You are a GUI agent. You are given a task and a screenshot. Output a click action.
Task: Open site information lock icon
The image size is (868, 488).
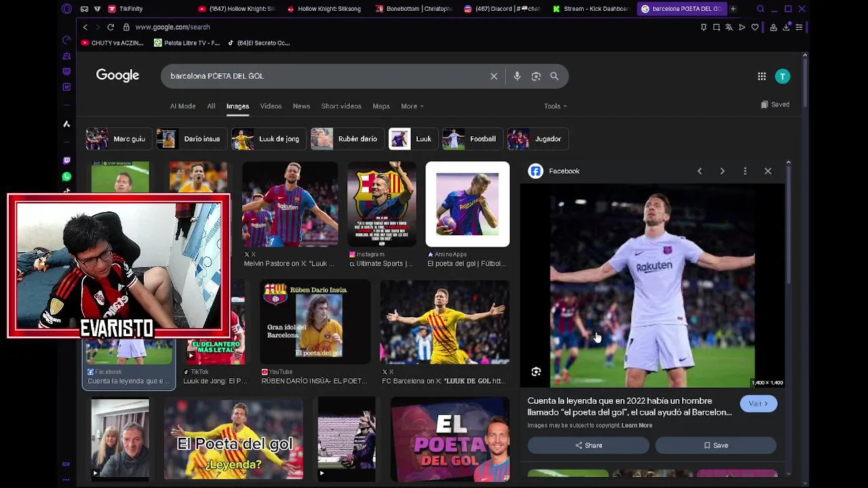click(127, 27)
